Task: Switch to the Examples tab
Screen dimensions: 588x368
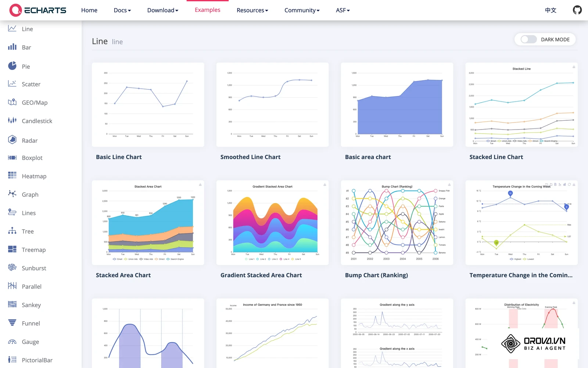Action: pyautogui.click(x=208, y=10)
